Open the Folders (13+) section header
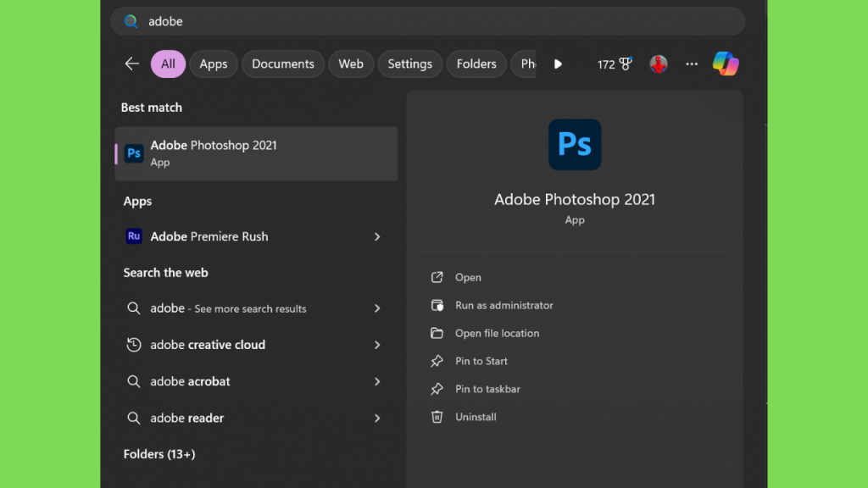 point(159,454)
